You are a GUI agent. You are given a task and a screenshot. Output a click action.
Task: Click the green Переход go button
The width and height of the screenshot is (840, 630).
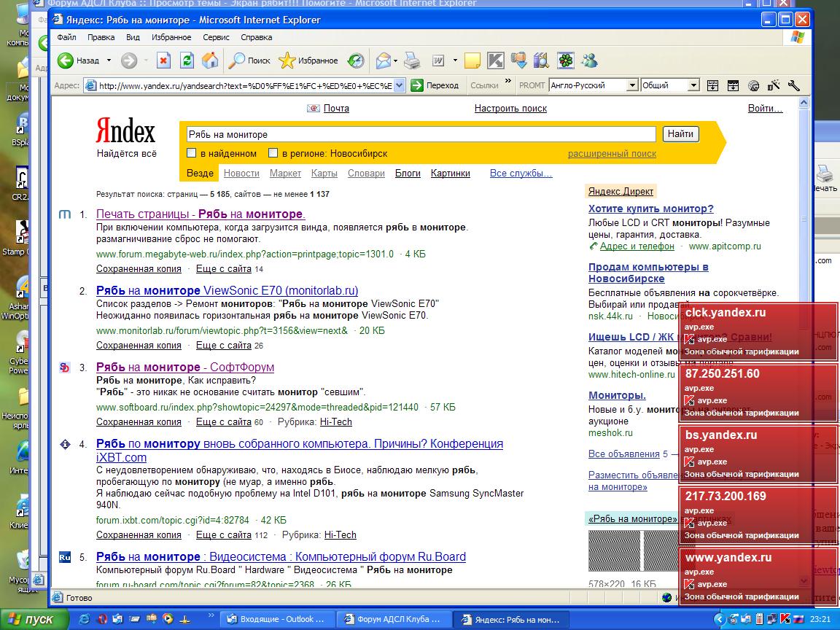(x=435, y=85)
